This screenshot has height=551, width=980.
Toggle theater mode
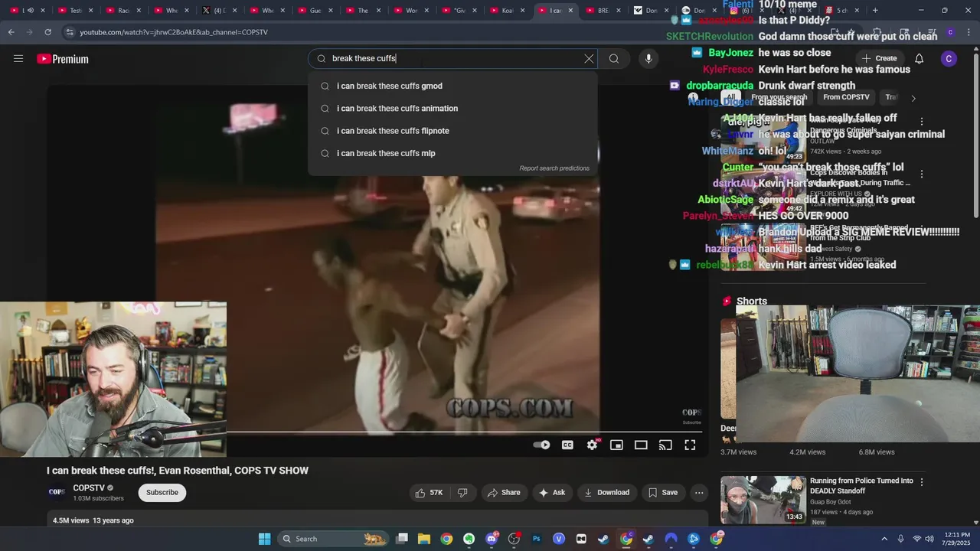(x=641, y=445)
